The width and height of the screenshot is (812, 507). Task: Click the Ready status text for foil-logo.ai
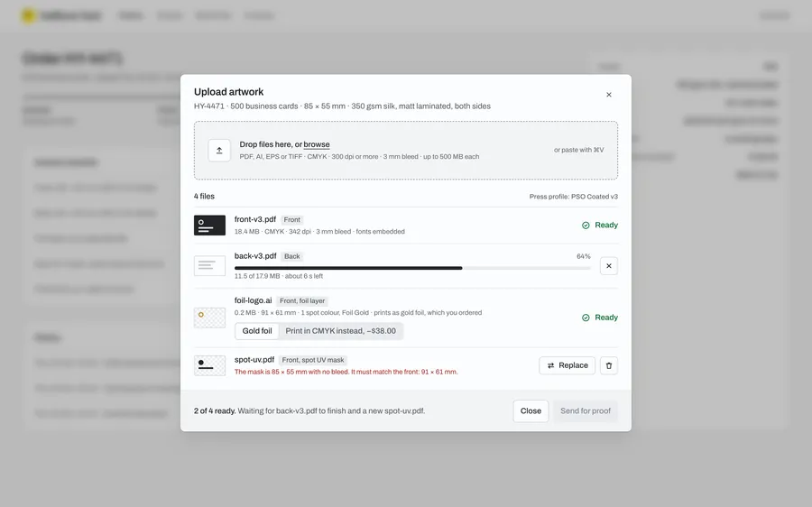pyautogui.click(x=606, y=318)
